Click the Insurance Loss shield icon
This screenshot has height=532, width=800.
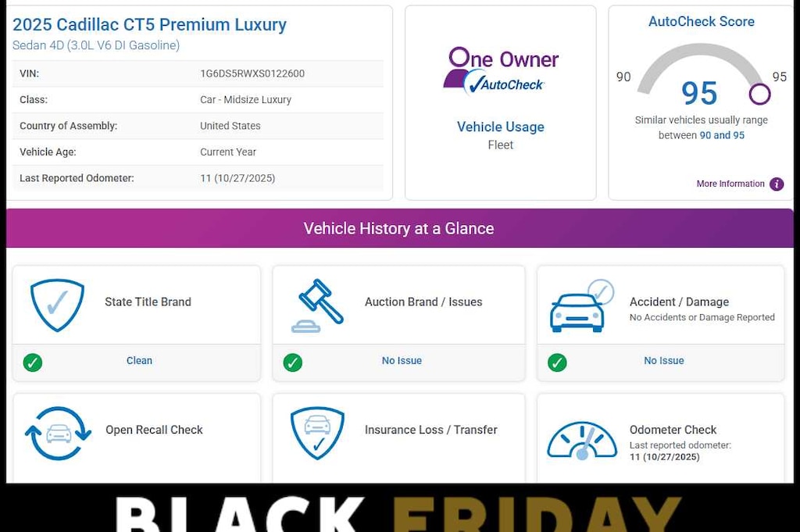click(x=317, y=433)
